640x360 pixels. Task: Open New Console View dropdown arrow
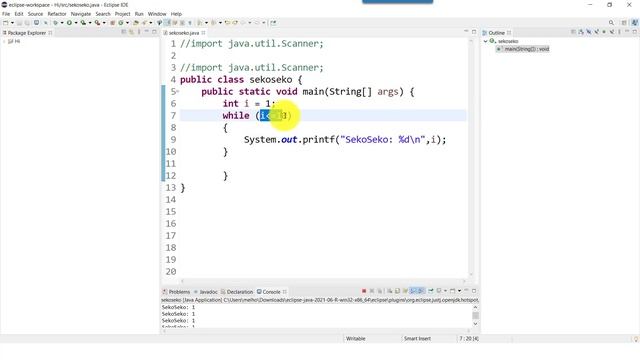(x=460, y=291)
